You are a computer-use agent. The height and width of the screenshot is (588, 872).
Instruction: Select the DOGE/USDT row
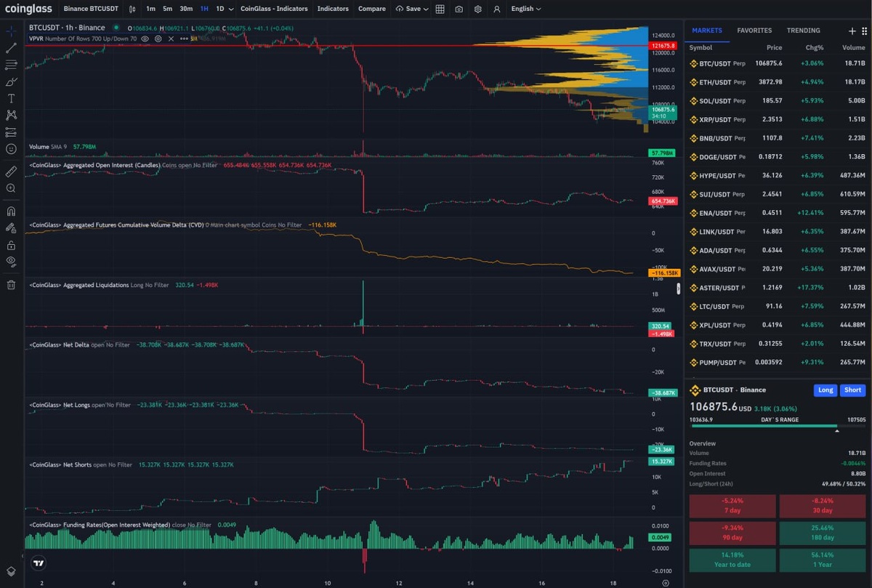[778, 157]
